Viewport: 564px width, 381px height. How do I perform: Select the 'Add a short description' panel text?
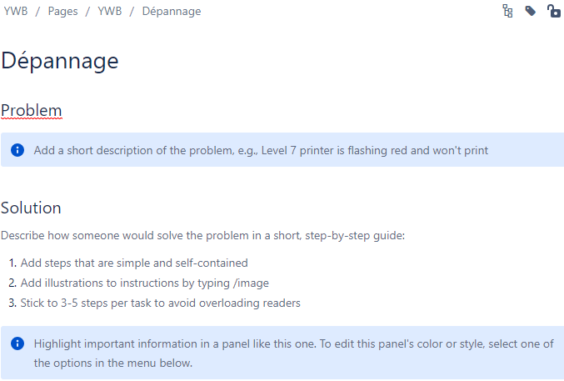[261, 150]
